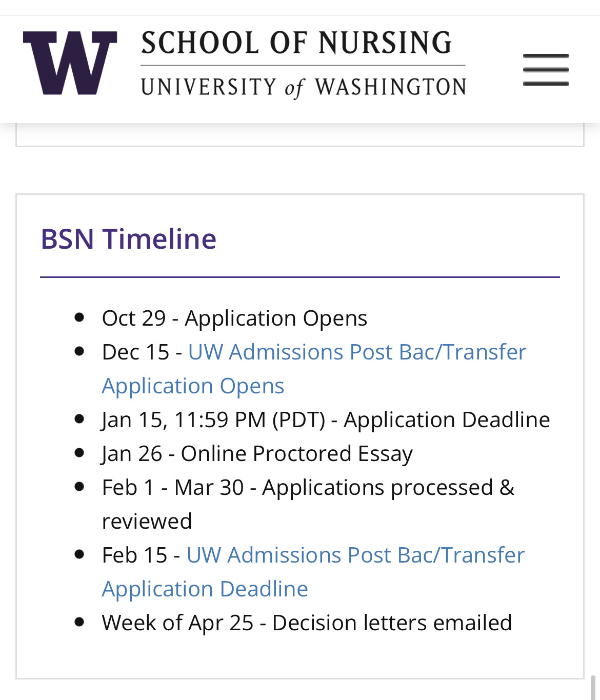Open the hamburger navigation menu
Screen dimensions: 600x700
(x=546, y=69)
